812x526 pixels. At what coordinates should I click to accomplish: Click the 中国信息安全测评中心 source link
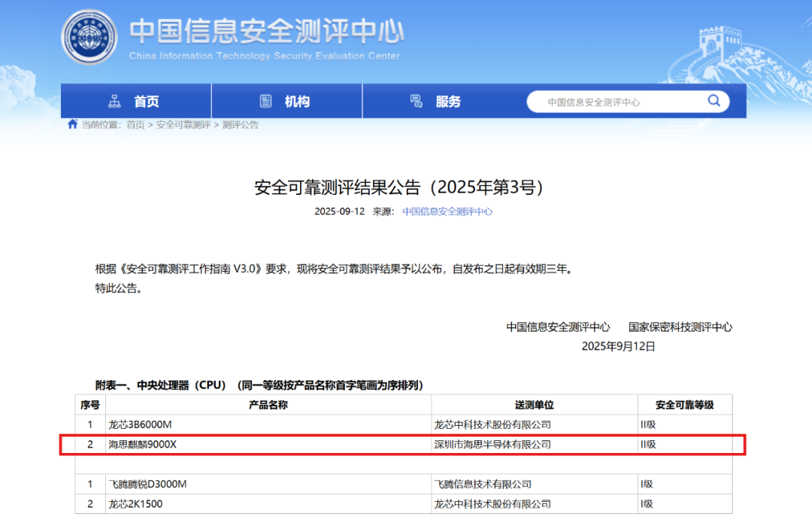447,211
